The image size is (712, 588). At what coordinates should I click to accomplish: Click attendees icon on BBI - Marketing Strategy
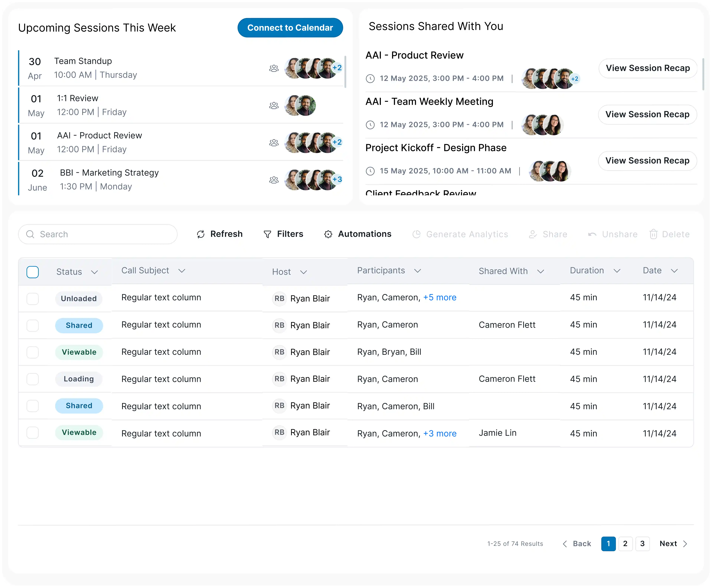tap(274, 180)
